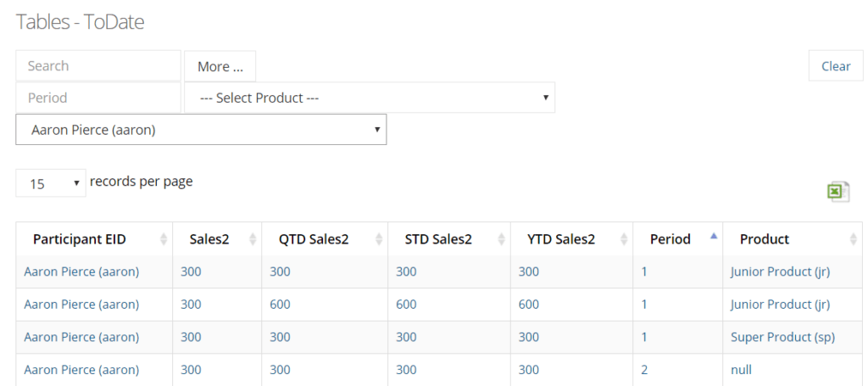Export table using the Excel icon
The image size is (868, 386).
[x=838, y=193]
